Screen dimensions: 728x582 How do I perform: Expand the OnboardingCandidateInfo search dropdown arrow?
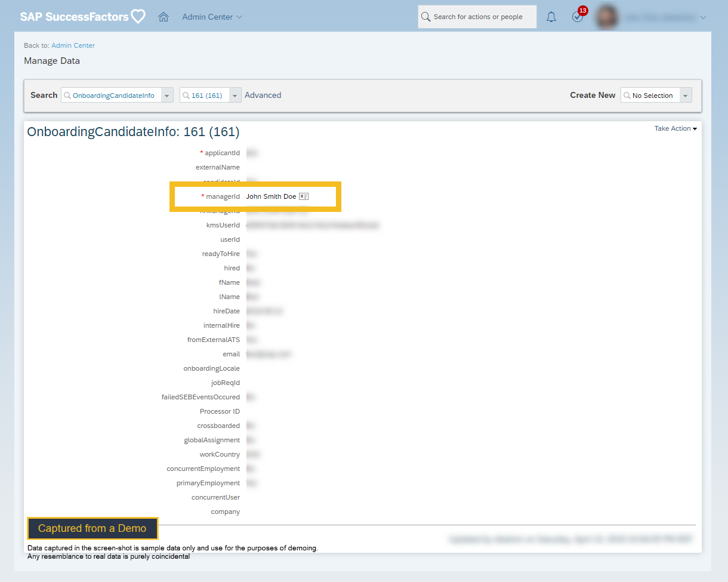[x=167, y=96]
